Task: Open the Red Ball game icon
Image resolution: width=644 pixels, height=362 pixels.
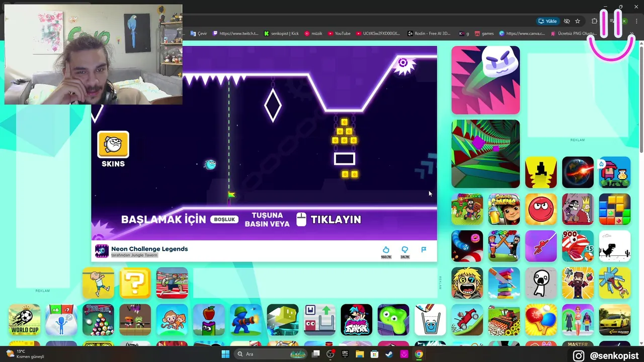Action: (x=541, y=209)
